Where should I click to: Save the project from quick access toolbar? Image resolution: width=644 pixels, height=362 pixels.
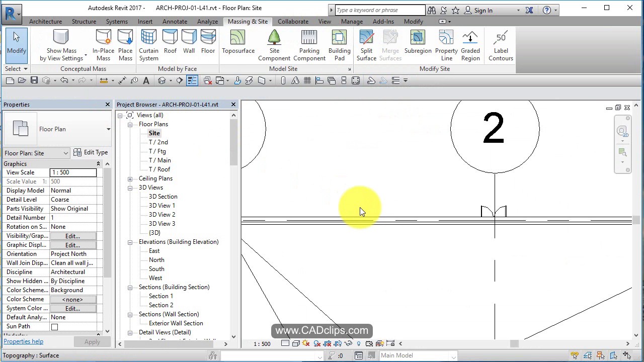pyautogui.click(x=34, y=80)
